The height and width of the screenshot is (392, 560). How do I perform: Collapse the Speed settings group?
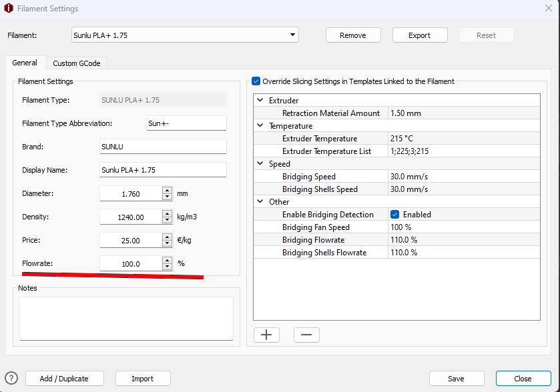click(x=260, y=164)
